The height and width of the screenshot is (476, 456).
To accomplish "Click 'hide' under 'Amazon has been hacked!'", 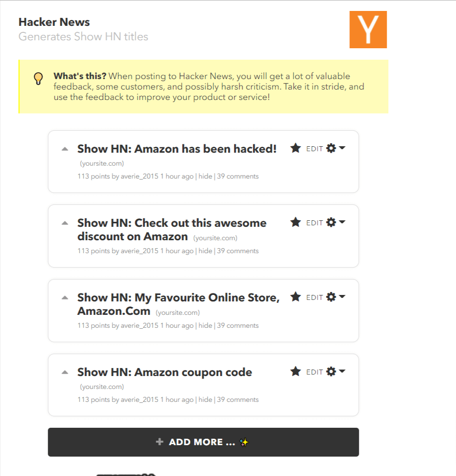I will pyautogui.click(x=205, y=177).
